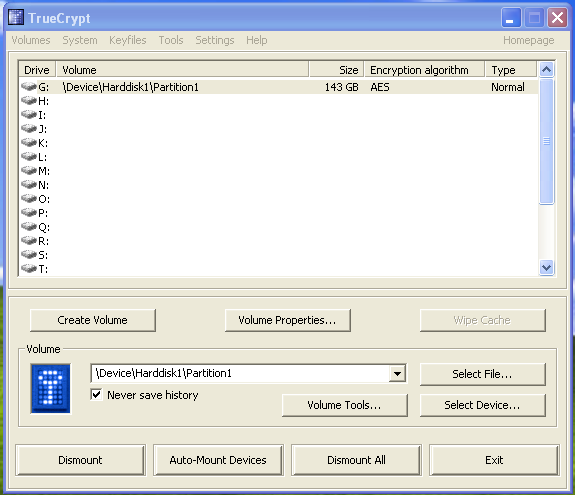Open Volume Properties dialog
This screenshot has height=495, width=575.
(x=288, y=320)
